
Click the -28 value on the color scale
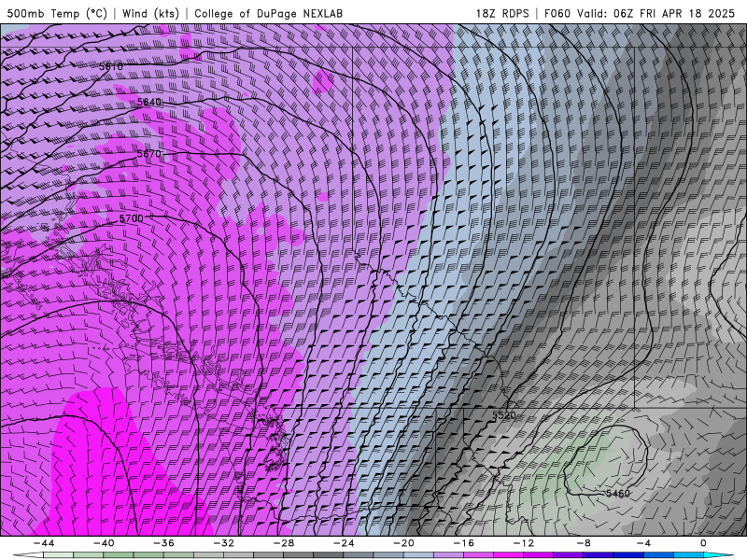(x=284, y=543)
